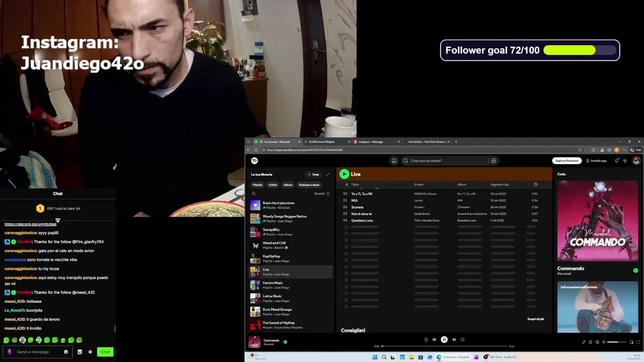Open the RapHipHop playlist
This screenshot has width=644, height=362.
(x=291, y=258)
